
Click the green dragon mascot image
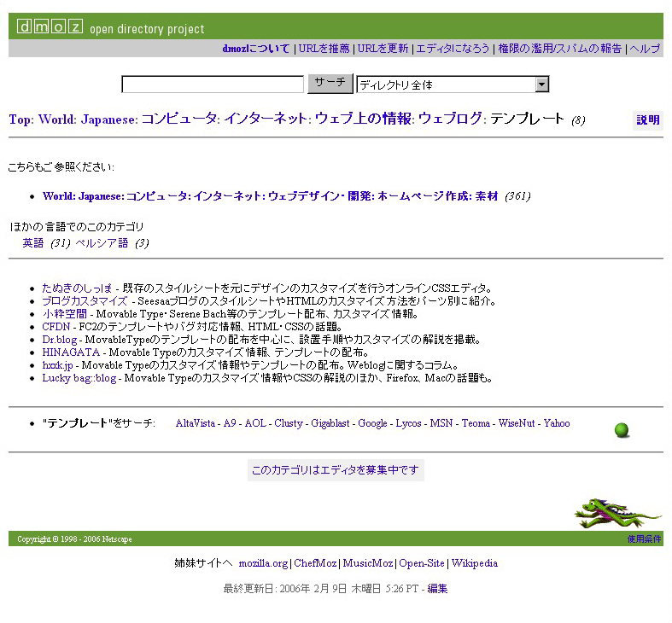(x=617, y=513)
